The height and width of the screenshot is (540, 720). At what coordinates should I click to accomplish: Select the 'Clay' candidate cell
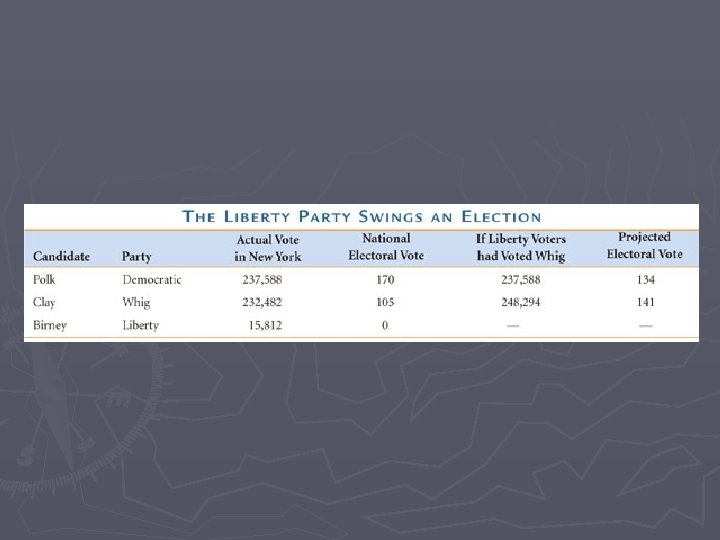44,302
